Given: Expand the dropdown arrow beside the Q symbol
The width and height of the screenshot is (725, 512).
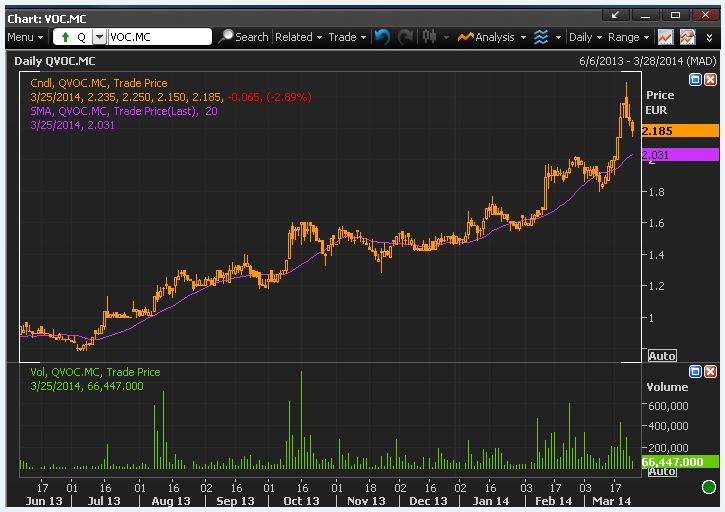Looking at the screenshot, I should (99, 37).
